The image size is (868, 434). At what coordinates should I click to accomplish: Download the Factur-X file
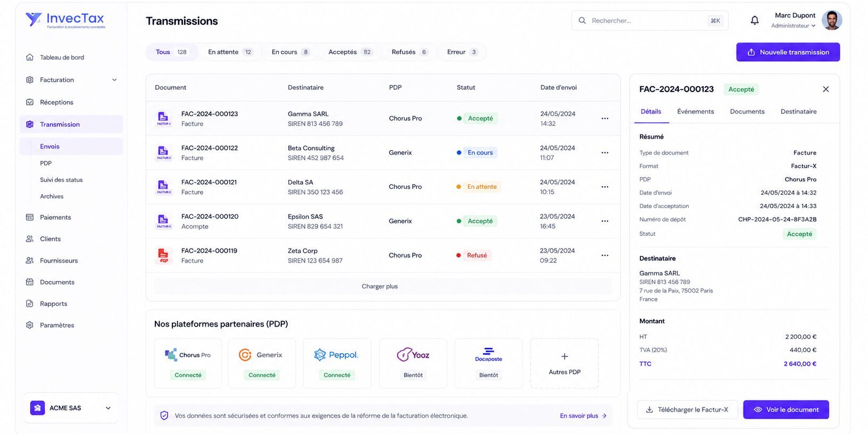687,410
